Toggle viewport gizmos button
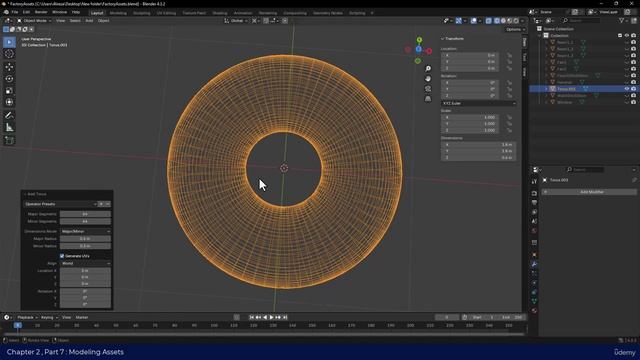 [459, 20]
